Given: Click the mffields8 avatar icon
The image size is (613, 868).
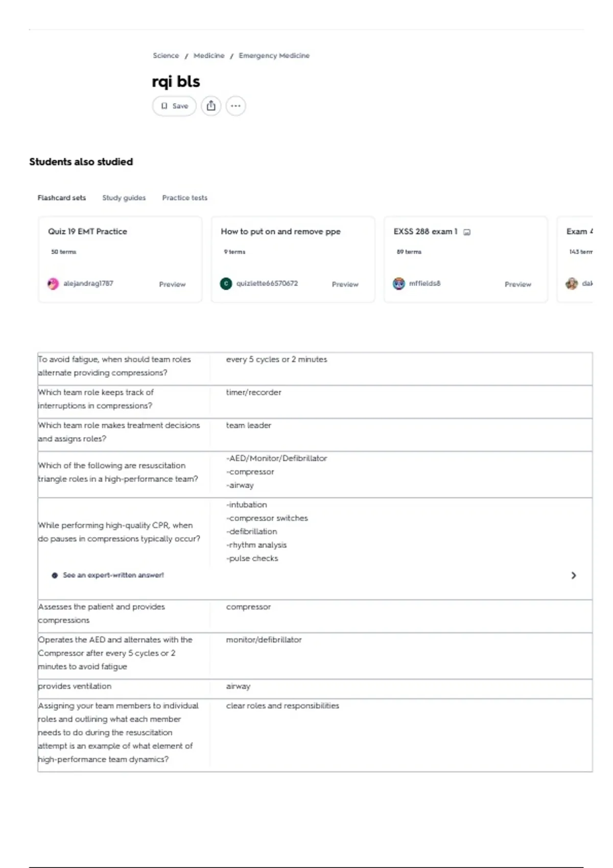Looking at the screenshot, I should [398, 284].
